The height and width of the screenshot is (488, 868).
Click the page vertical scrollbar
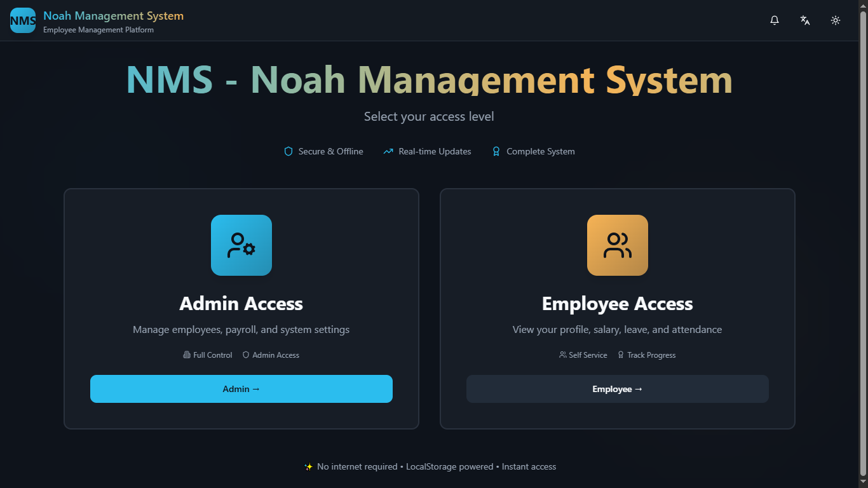(x=863, y=244)
